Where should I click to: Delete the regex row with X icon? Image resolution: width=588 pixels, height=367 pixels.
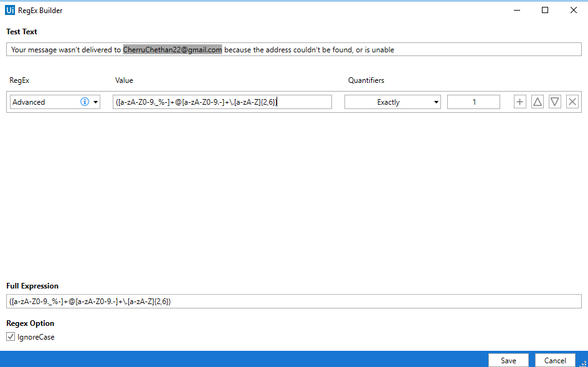pos(572,102)
